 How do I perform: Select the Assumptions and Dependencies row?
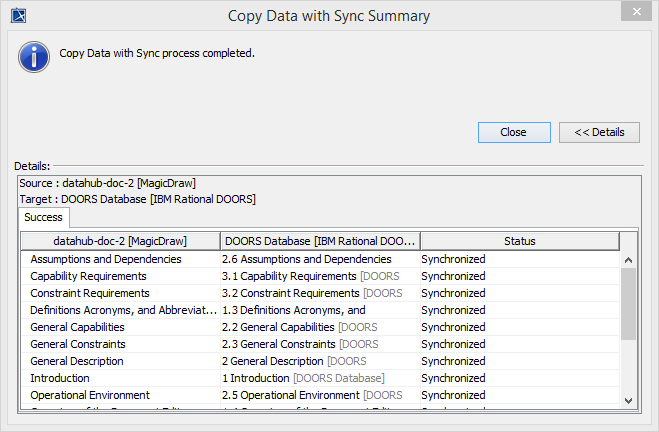(x=106, y=259)
